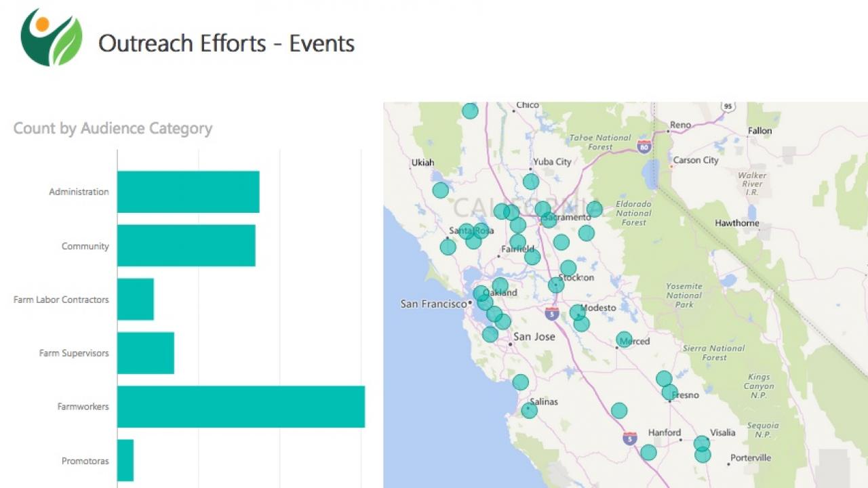Click the Farmworkers axis label
The height and width of the screenshot is (488, 868).
83,407
